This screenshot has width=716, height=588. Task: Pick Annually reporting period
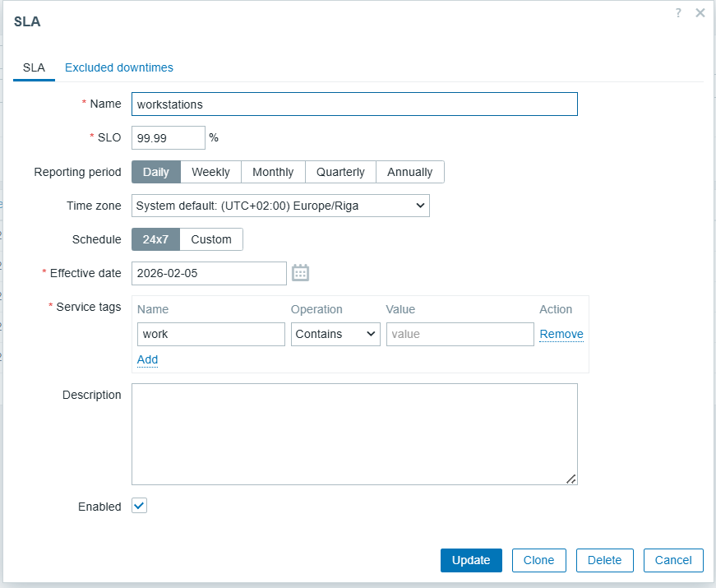pos(409,172)
